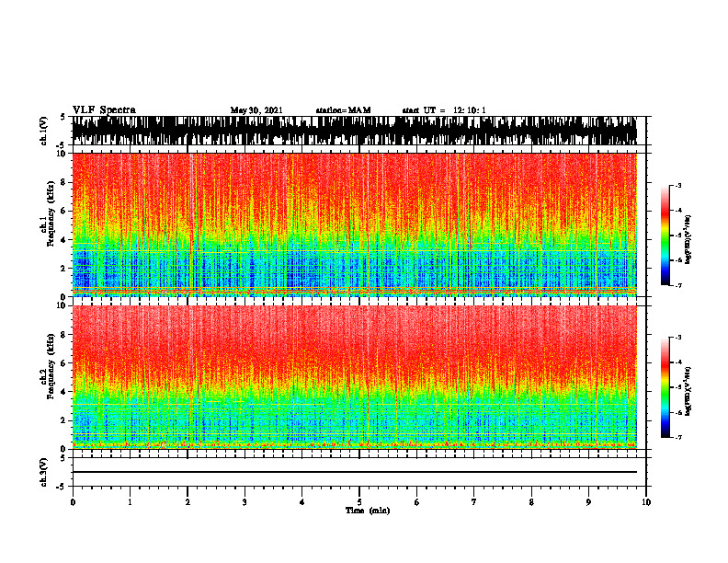The height and width of the screenshot is (563, 728).
Task: Click the "8" kHz tick on ch.2 frequency axis
Action: [64, 335]
